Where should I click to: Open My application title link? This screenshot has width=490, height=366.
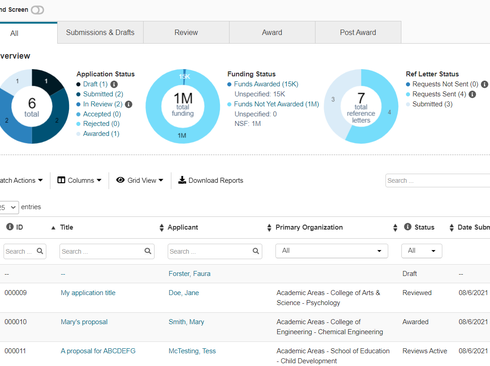point(88,293)
